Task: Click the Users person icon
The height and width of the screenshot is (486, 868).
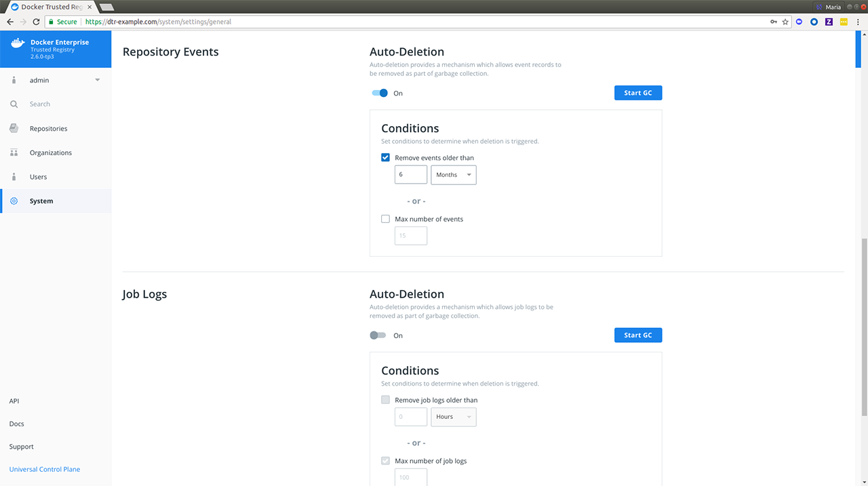Action: [14, 177]
